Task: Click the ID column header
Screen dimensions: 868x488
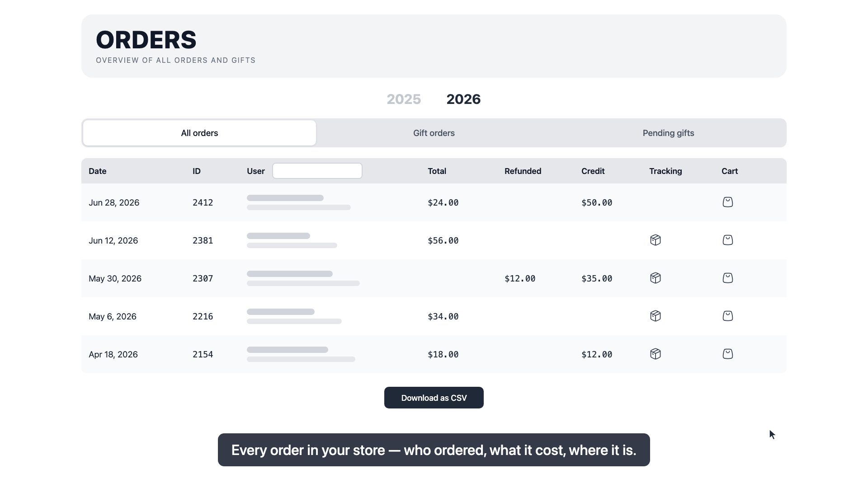Action: coord(197,171)
